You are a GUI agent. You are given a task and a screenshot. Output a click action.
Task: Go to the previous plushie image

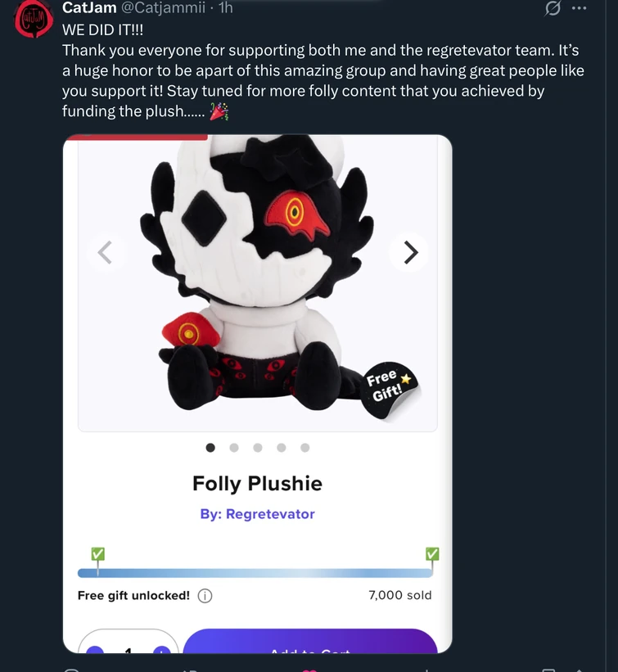coord(106,252)
